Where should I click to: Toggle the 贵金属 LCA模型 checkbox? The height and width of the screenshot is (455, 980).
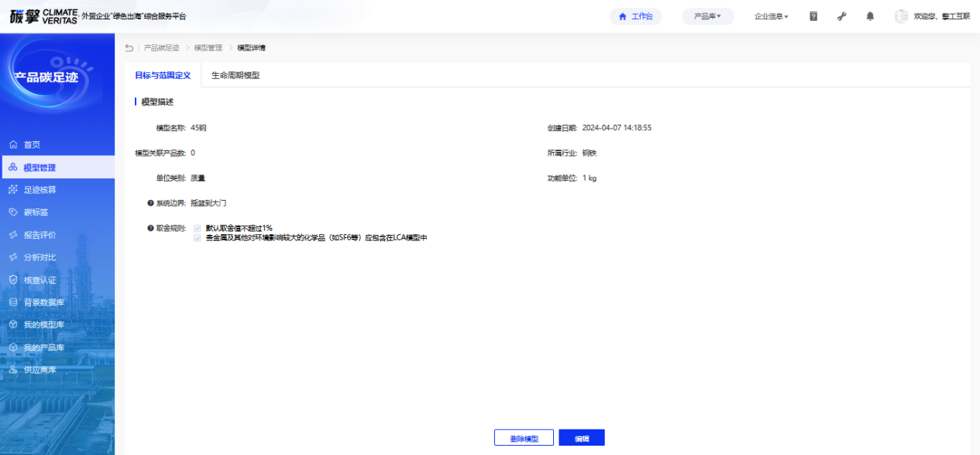pos(198,238)
